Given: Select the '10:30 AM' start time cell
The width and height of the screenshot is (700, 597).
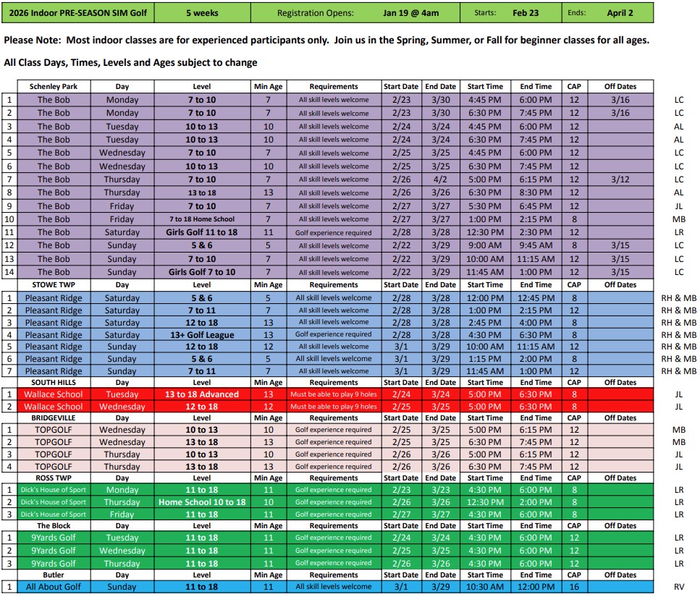Looking at the screenshot, I should point(485,587).
